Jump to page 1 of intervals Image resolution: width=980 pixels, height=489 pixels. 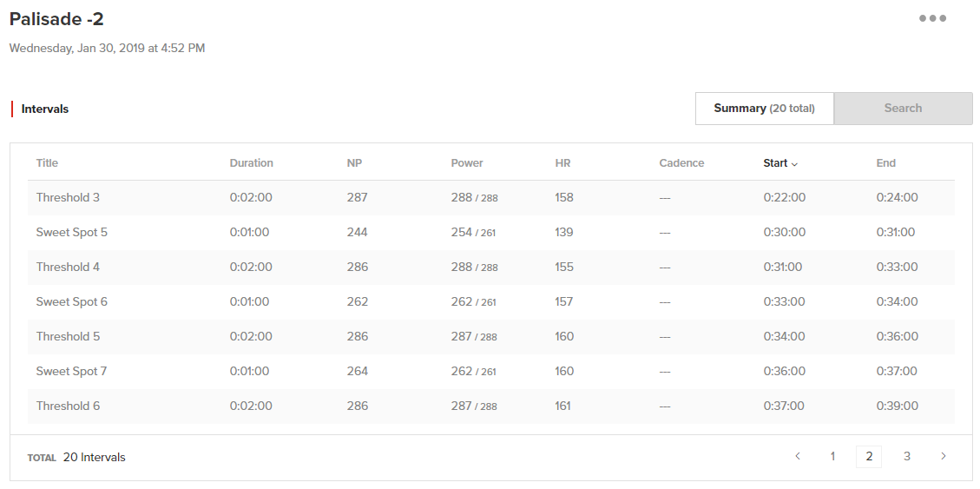pos(832,456)
